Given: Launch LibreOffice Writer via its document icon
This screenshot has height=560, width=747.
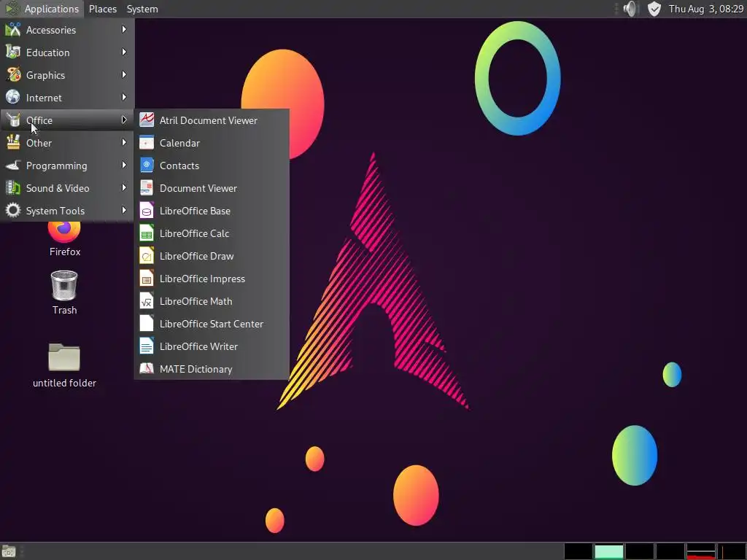Looking at the screenshot, I should coord(146,346).
